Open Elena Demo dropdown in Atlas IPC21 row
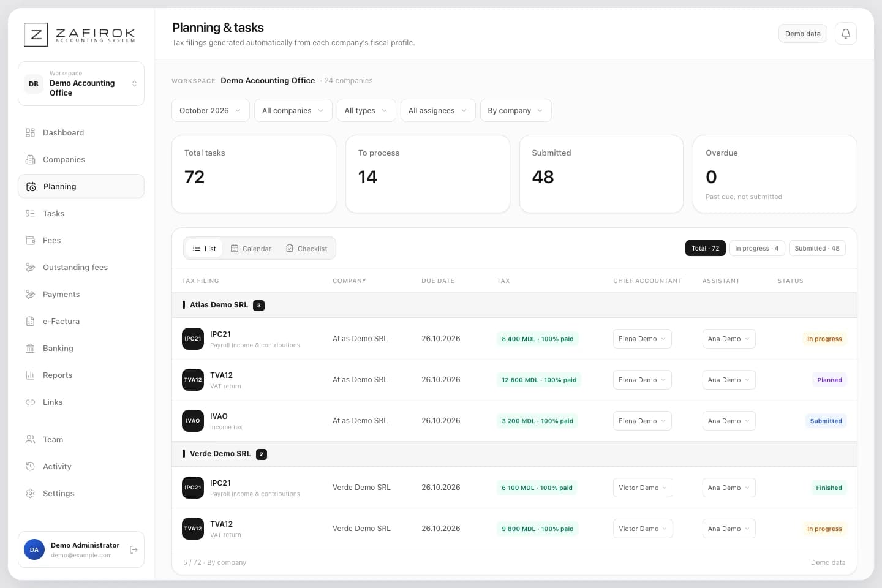The image size is (882, 588). (x=643, y=339)
